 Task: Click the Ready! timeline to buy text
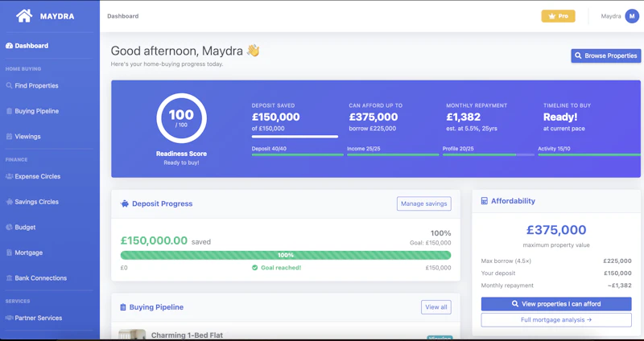[560, 117]
